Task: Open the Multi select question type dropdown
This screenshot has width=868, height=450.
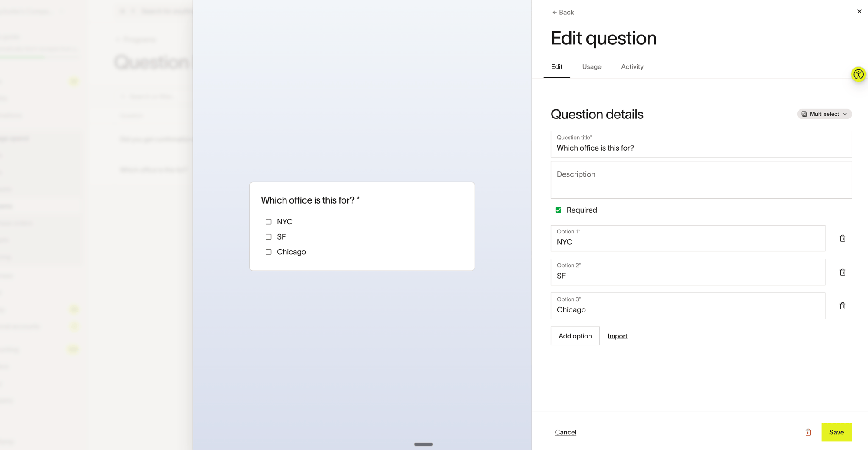Action: pos(824,114)
